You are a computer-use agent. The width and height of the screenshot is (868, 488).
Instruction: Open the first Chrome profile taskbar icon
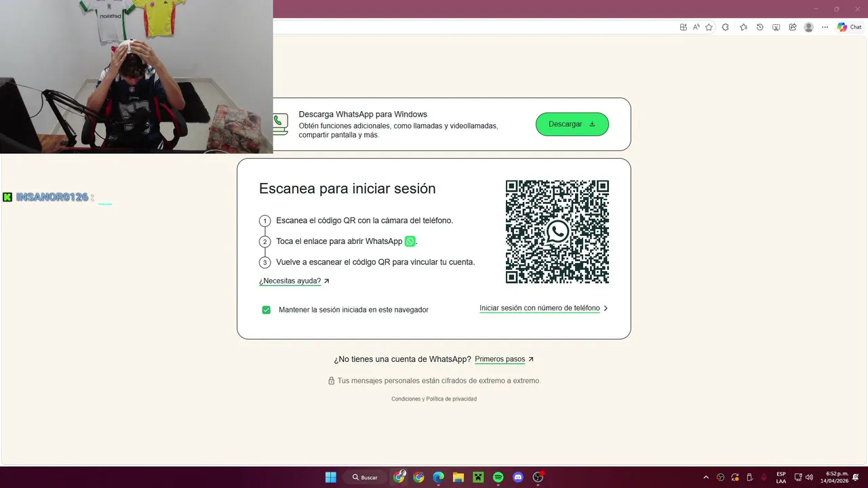tap(399, 477)
